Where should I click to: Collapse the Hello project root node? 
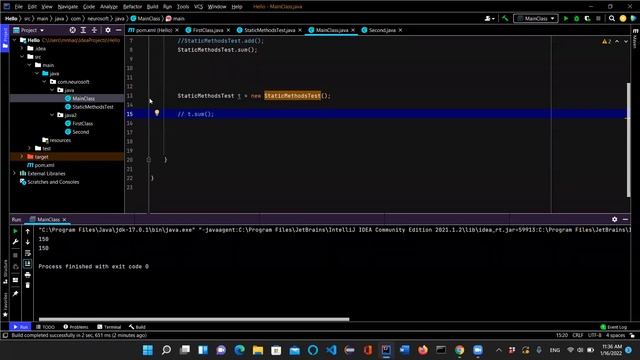click(x=15, y=40)
